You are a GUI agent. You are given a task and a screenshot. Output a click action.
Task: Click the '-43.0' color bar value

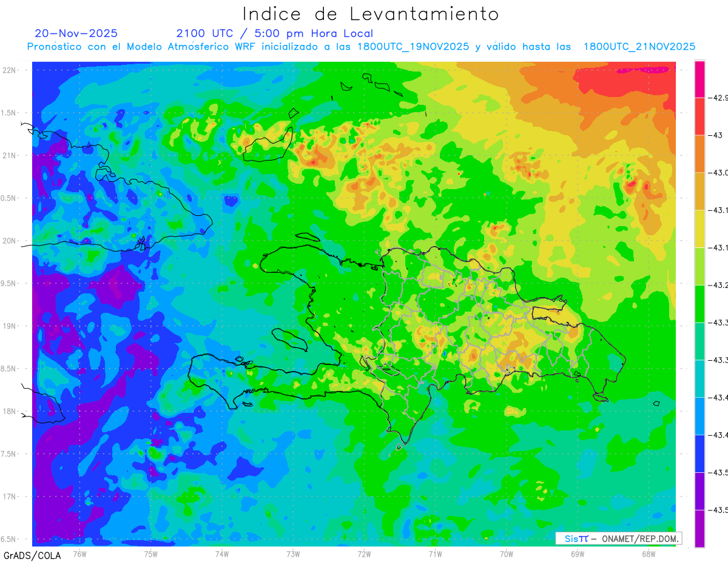(718, 173)
